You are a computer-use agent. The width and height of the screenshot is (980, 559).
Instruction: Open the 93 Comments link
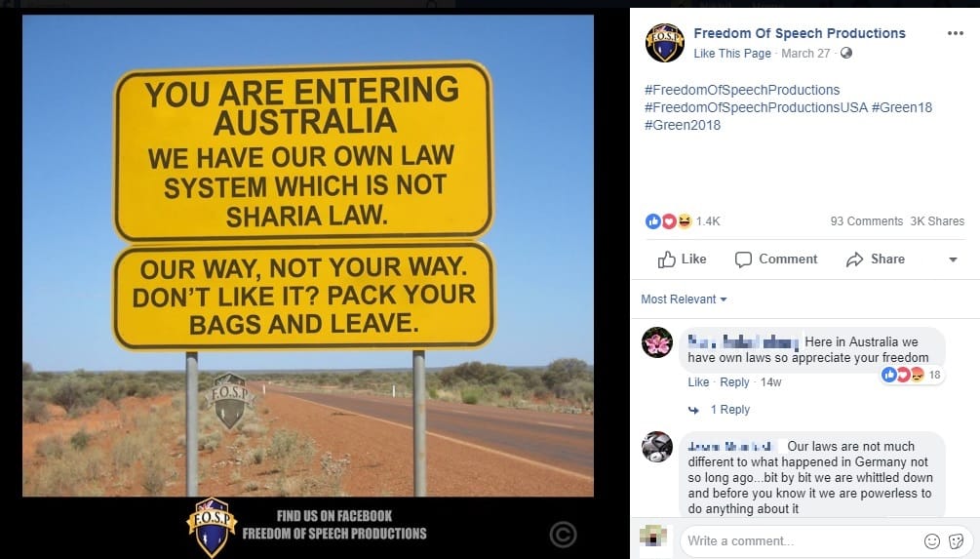pyautogui.click(x=866, y=221)
